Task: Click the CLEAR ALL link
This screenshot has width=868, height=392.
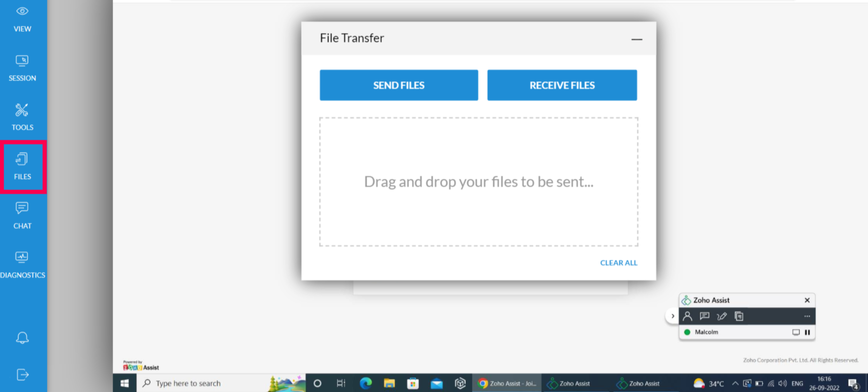Action: [x=619, y=263]
